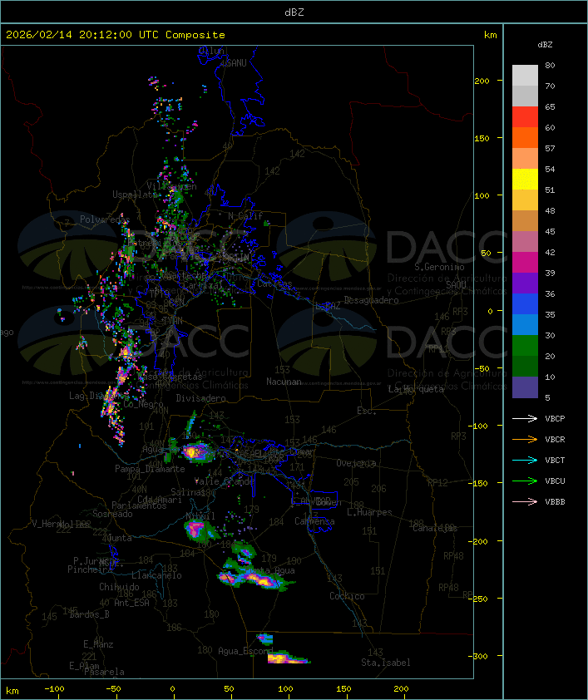The width and height of the screenshot is (588, 700).
Task: Click the pink VBBB arrow in legend
Action: pos(525,502)
